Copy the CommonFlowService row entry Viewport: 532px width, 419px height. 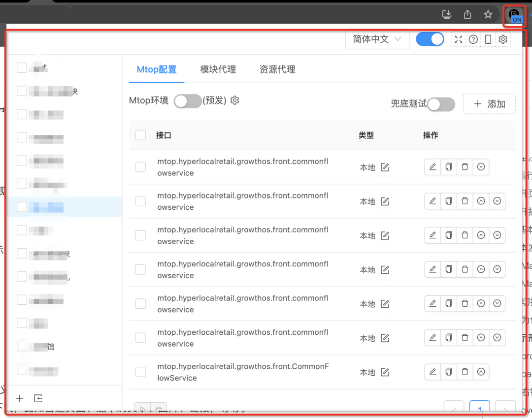(x=449, y=372)
